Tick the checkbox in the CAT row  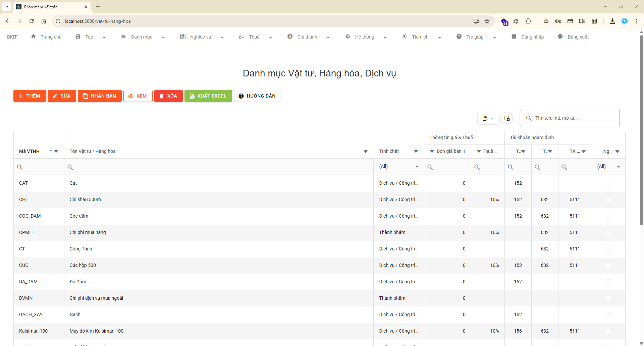point(608,183)
